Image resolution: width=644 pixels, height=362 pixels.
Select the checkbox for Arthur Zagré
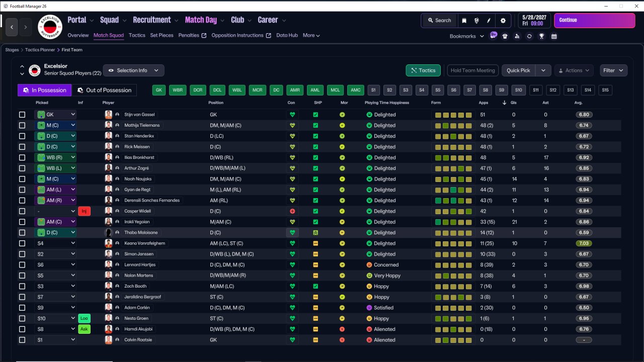[22, 168]
